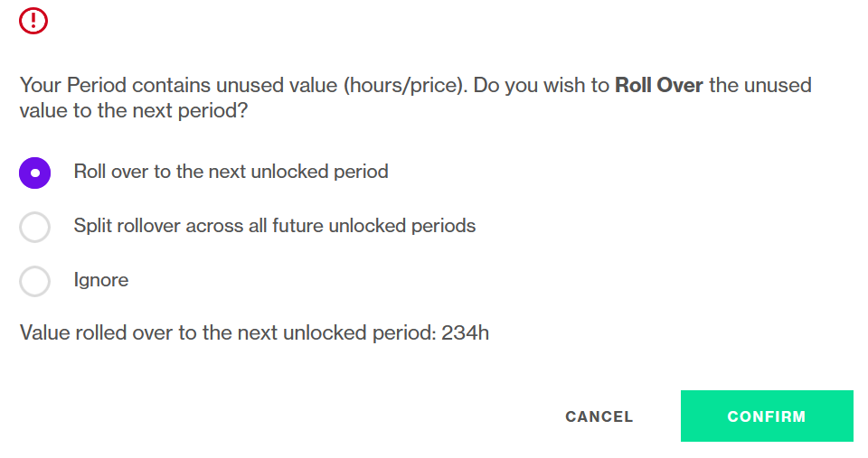Click the white center dot of the selected radio

click(x=35, y=173)
